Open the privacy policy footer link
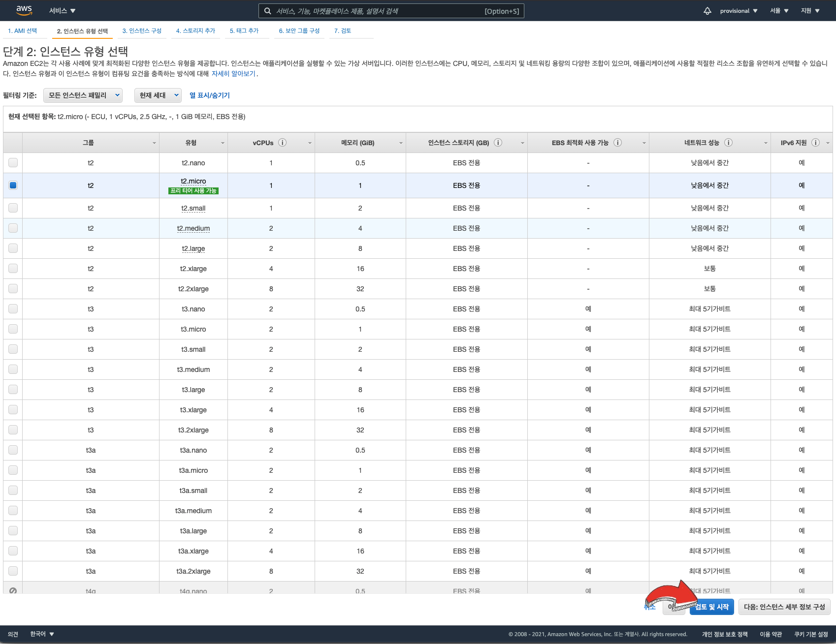The width and height of the screenshot is (836, 644). click(x=725, y=634)
